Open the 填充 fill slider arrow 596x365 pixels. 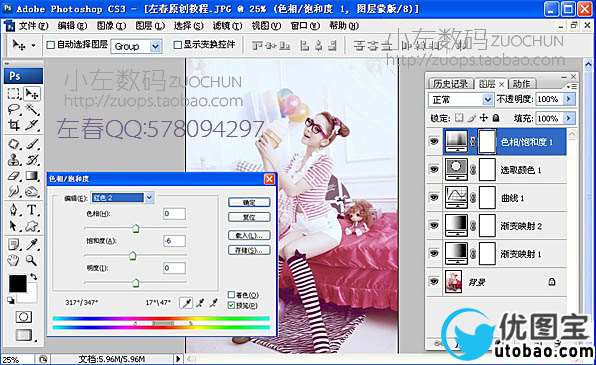coord(569,118)
